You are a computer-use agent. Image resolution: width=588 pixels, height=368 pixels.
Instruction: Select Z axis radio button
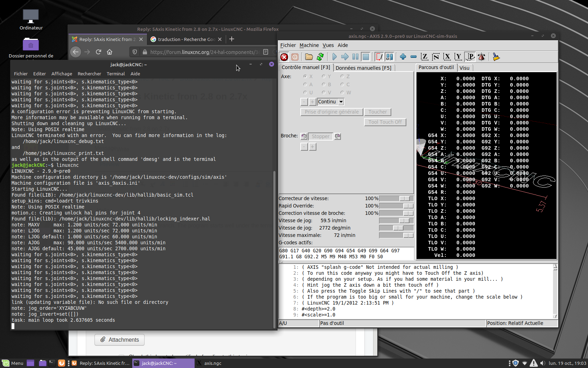pos(342,76)
